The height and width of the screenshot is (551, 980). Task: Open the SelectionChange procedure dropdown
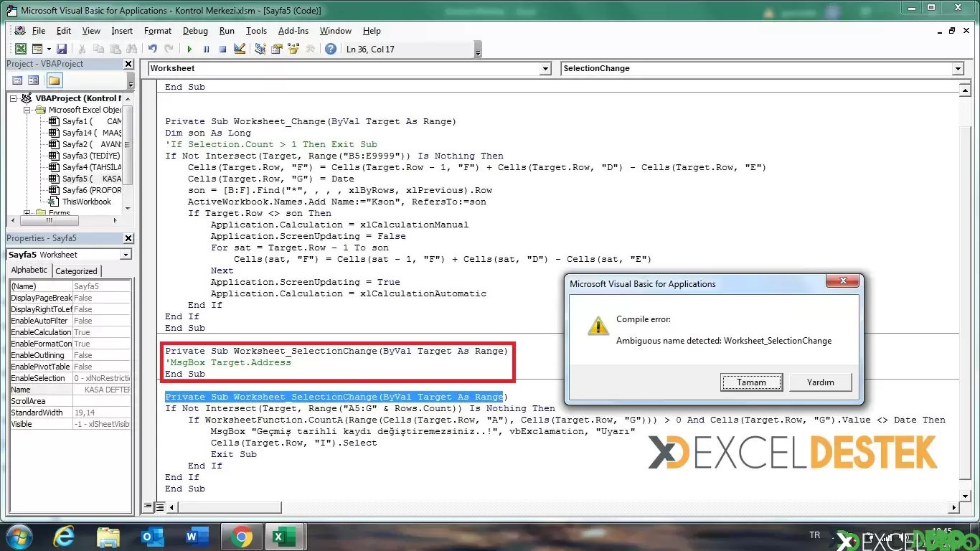click(958, 68)
